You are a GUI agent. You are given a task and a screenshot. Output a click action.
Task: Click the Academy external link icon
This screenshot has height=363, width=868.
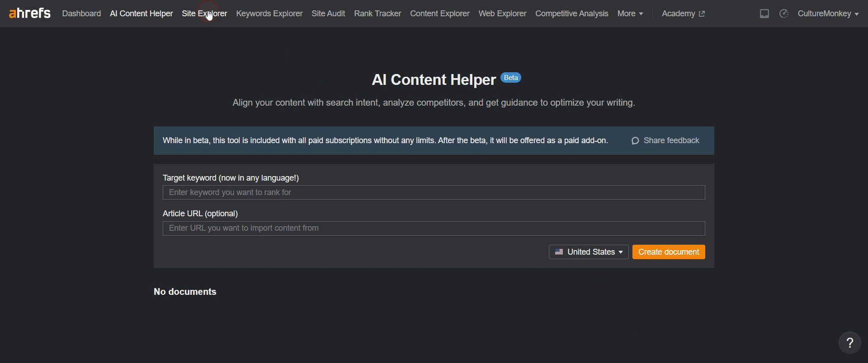pos(702,14)
